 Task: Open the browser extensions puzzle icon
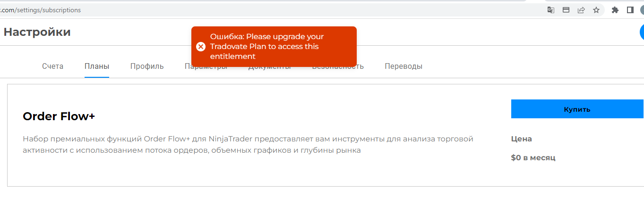pos(615,10)
